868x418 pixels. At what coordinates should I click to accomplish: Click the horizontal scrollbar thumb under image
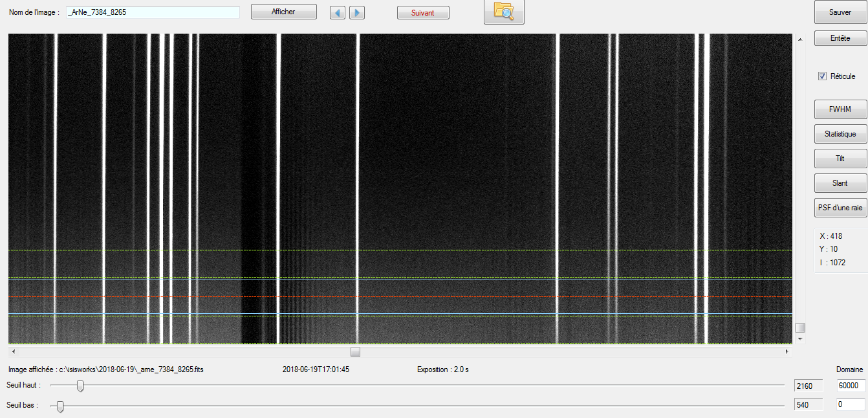tap(355, 352)
